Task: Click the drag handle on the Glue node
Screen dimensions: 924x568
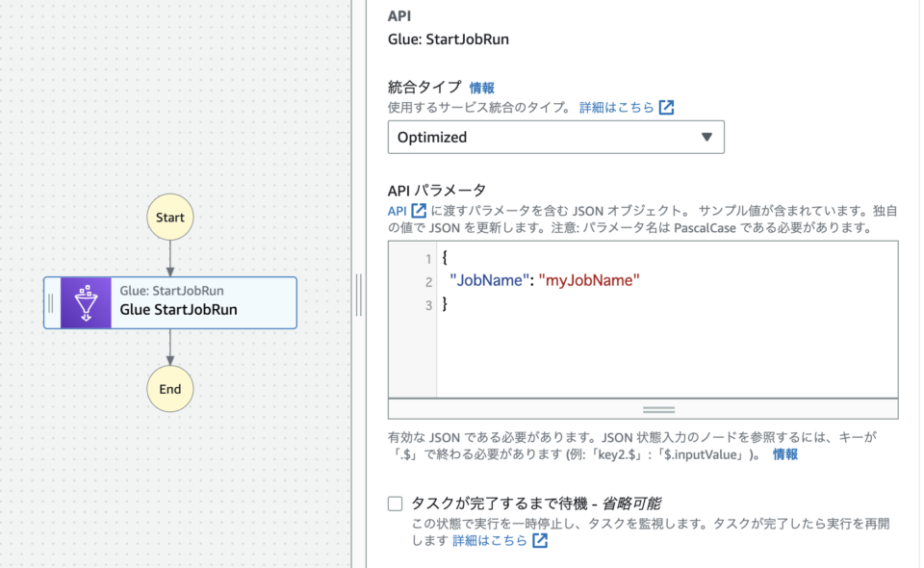Action: (x=49, y=302)
